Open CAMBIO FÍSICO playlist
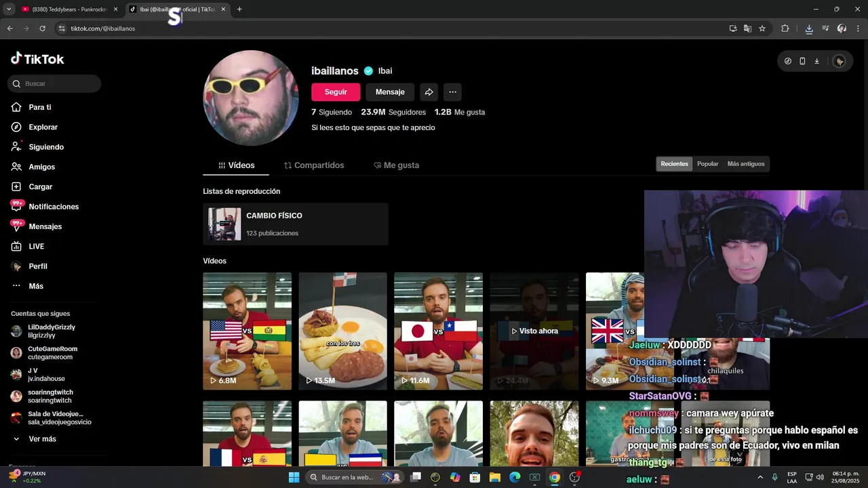 tap(296, 224)
